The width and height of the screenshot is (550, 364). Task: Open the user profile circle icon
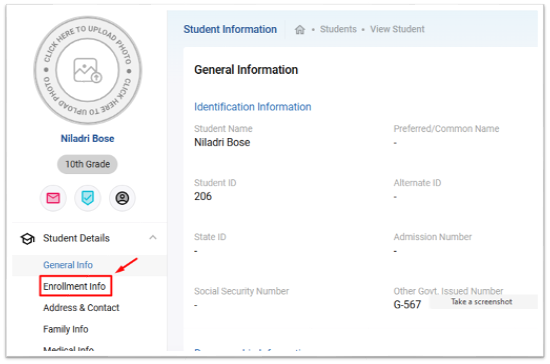[122, 198]
